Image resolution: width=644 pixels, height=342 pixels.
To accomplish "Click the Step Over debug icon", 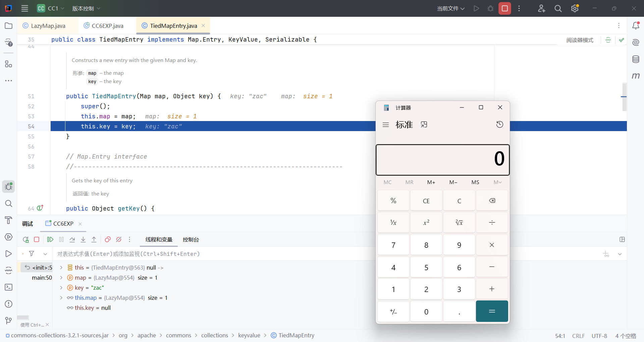I will [72, 239].
